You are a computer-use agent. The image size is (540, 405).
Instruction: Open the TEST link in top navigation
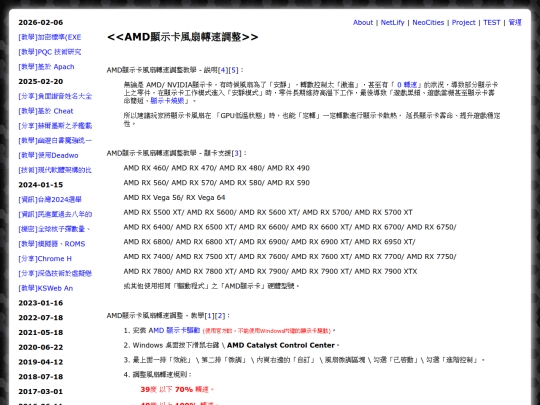(491, 22)
